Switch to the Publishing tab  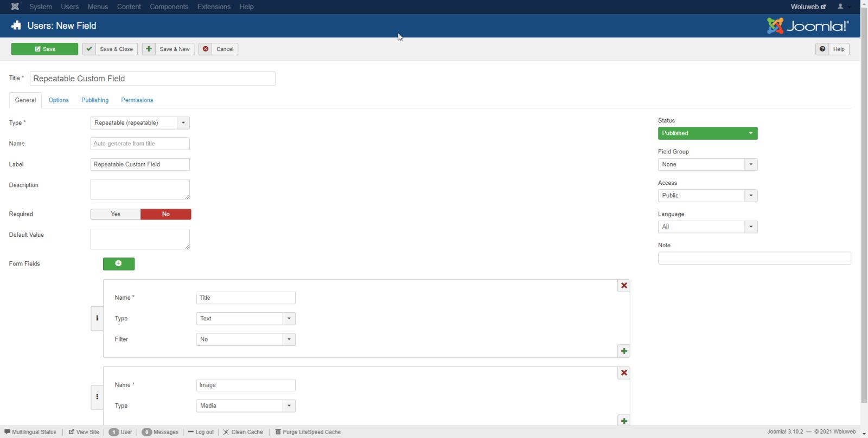click(95, 100)
